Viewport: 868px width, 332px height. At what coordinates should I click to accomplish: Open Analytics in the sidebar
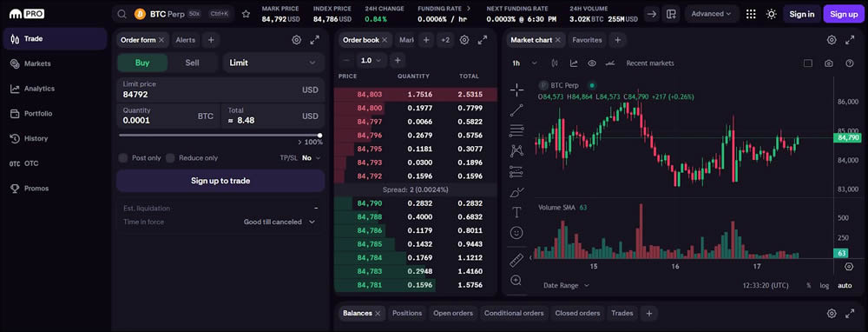coord(39,89)
